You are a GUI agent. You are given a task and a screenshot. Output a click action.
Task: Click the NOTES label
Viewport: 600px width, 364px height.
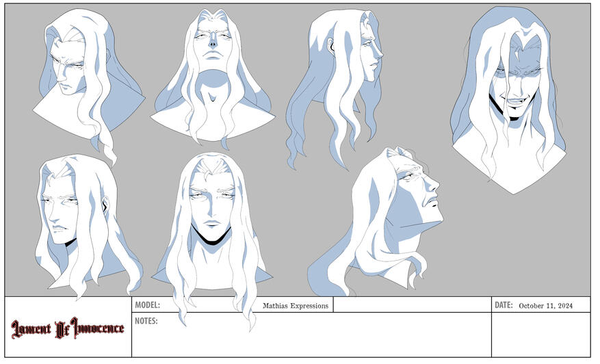click(x=146, y=320)
